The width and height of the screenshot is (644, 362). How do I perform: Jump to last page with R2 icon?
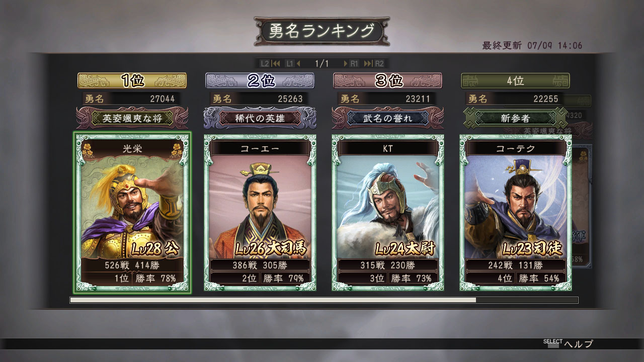(374, 63)
